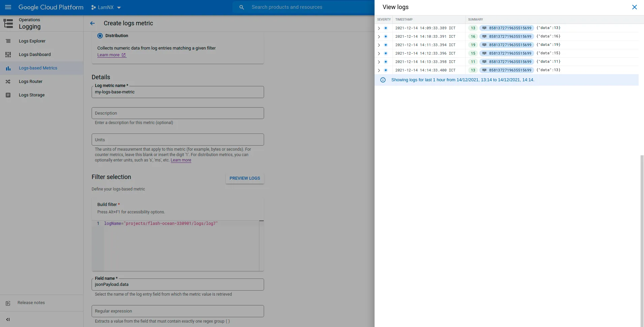Open Logs Router from the sidebar
The image size is (644, 327).
coord(41,82)
